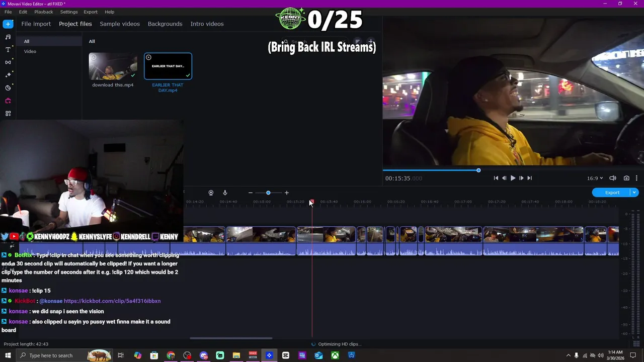
Task: Open the Settings menu
Action: pyautogui.click(x=69, y=12)
